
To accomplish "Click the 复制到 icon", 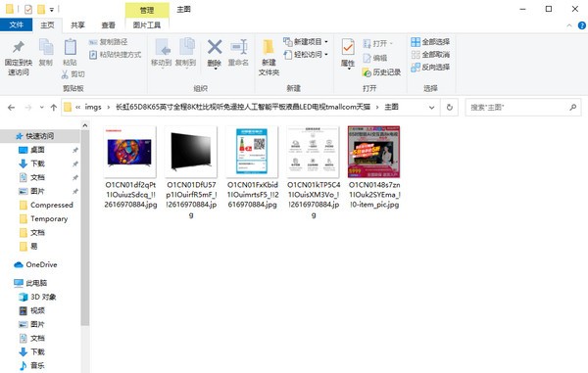I will pos(186,47).
